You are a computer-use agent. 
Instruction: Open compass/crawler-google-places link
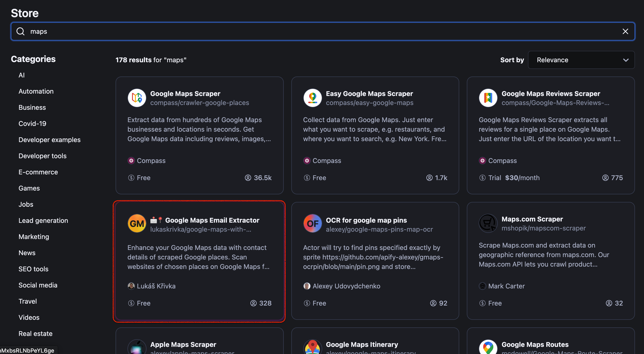click(x=200, y=103)
